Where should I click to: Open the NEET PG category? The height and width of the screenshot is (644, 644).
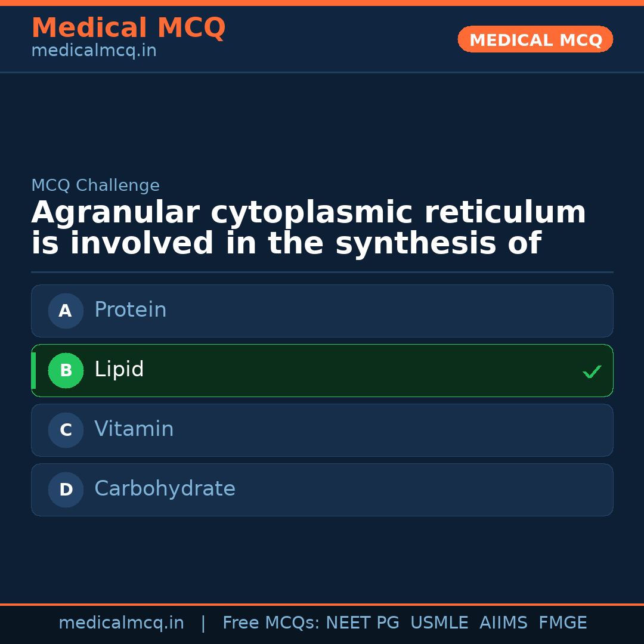[x=362, y=623]
